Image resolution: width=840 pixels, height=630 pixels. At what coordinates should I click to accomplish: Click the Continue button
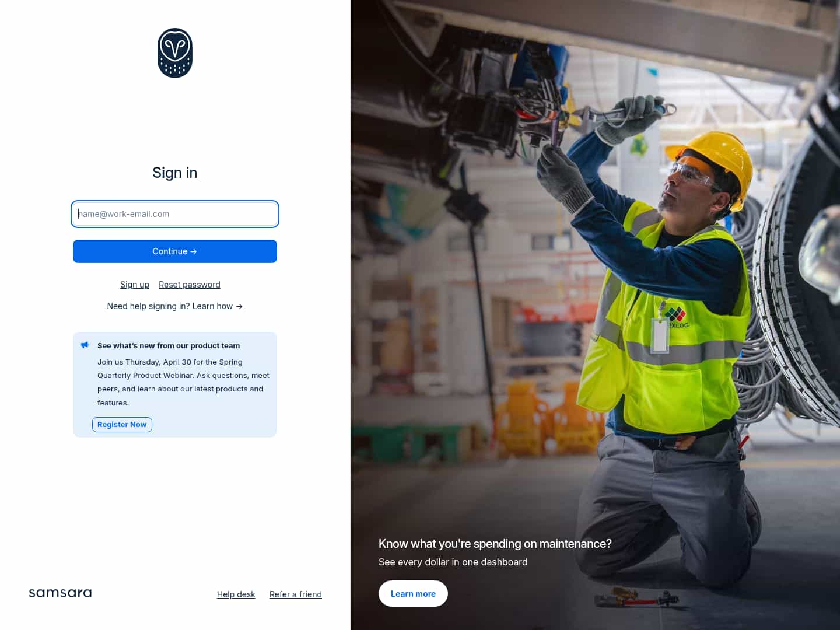(x=174, y=251)
